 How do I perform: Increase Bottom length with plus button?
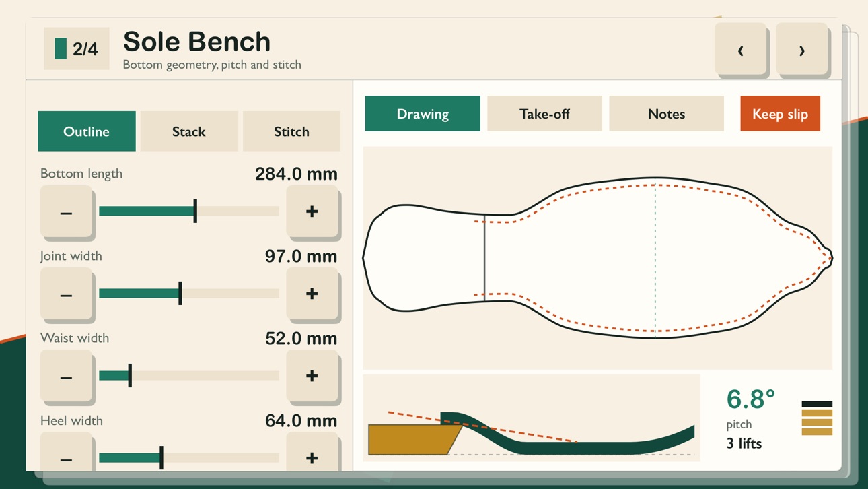[x=312, y=211]
